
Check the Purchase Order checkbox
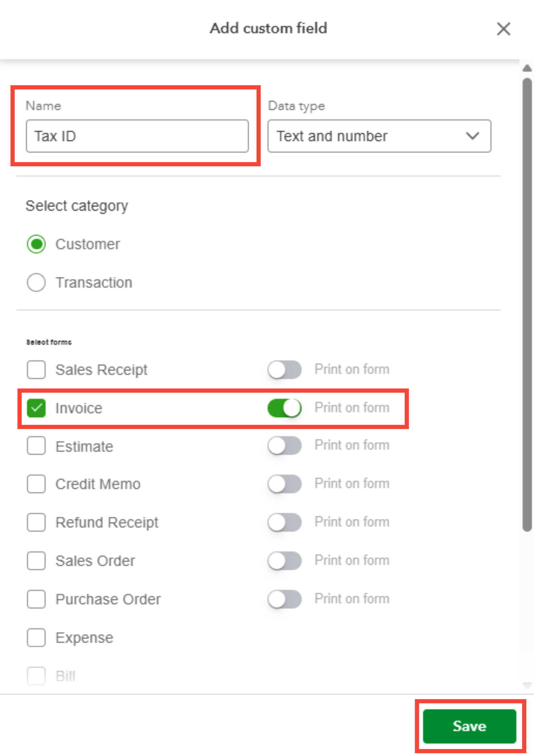(36, 599)
